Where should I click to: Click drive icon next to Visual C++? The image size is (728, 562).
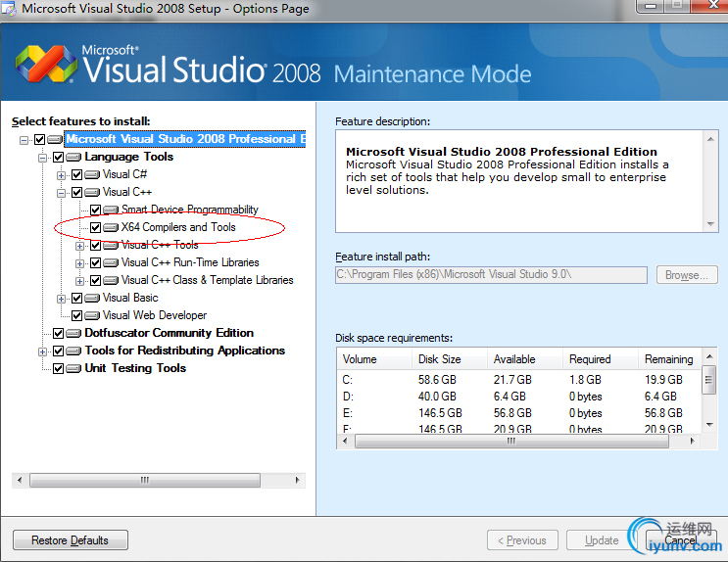[x=92, y=192]
